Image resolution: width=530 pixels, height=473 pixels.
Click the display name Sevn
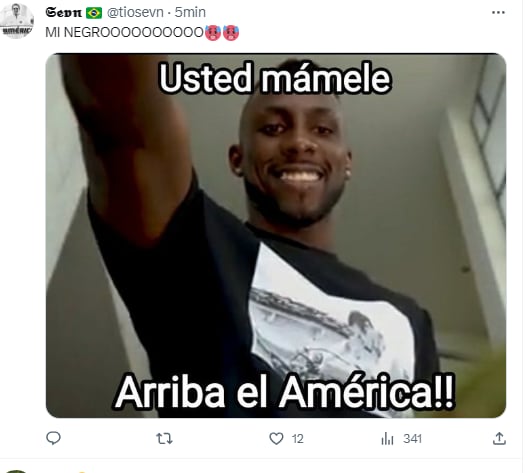coord(64,13)
